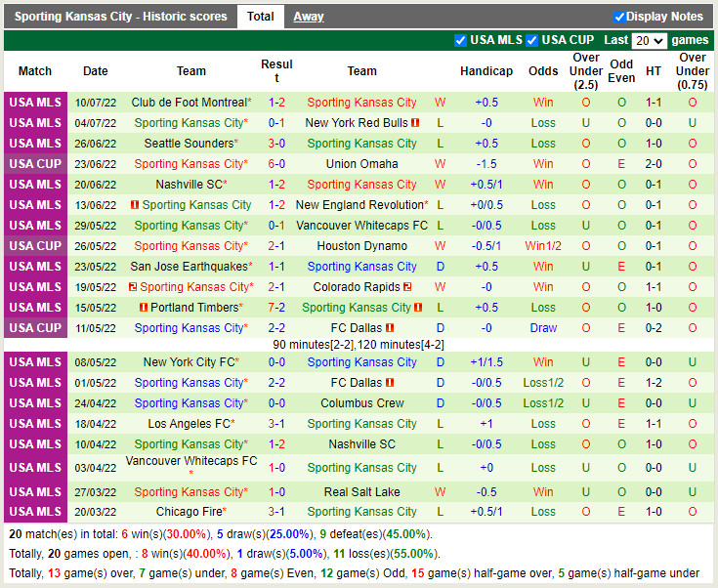Open the Club de Foot Montreal team link

(x=189, y=103)
